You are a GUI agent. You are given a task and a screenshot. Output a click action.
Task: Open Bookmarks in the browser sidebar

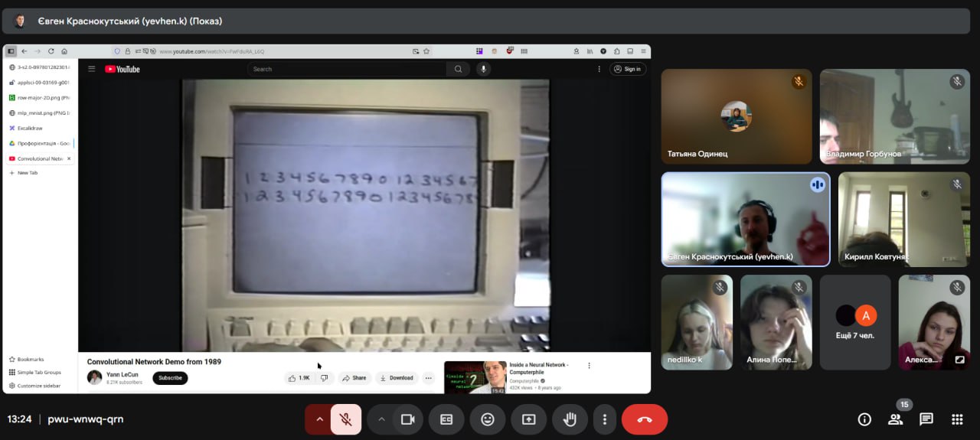pyautogui.click(x=27, y=359)
